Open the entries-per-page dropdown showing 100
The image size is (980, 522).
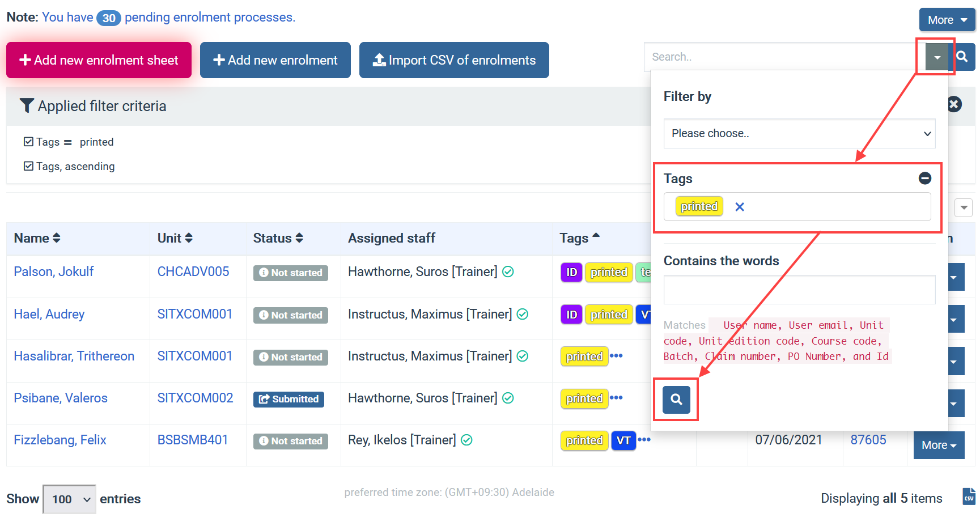[69, 499]
